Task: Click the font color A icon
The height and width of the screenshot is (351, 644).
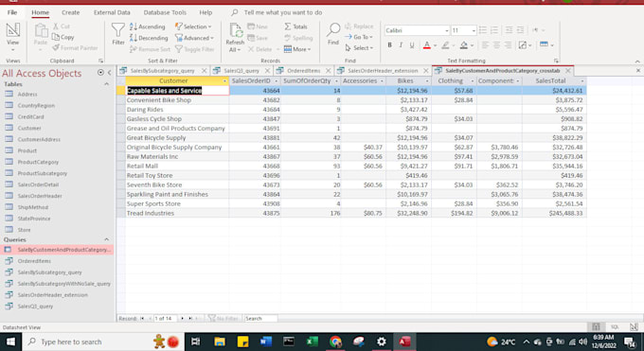Action: 427,45
